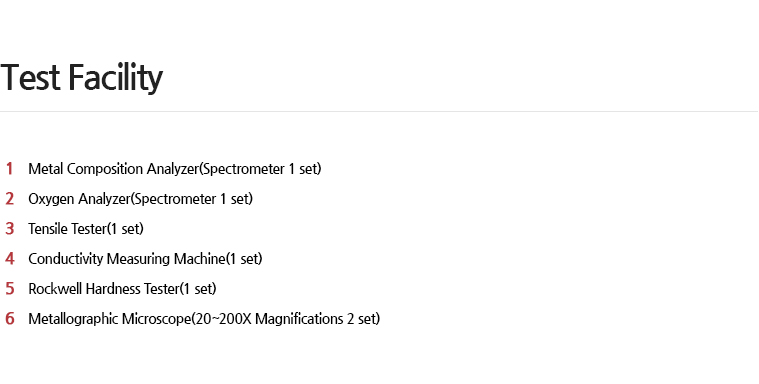Click "(Spectrometer 1 set)" in first item
Image resolution: width=759 pixels, height=384 pixels.
tap(260, 169)
